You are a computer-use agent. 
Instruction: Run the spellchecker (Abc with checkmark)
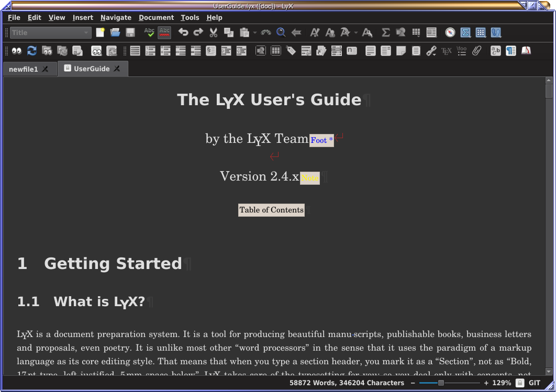click(x=149, y=32)
